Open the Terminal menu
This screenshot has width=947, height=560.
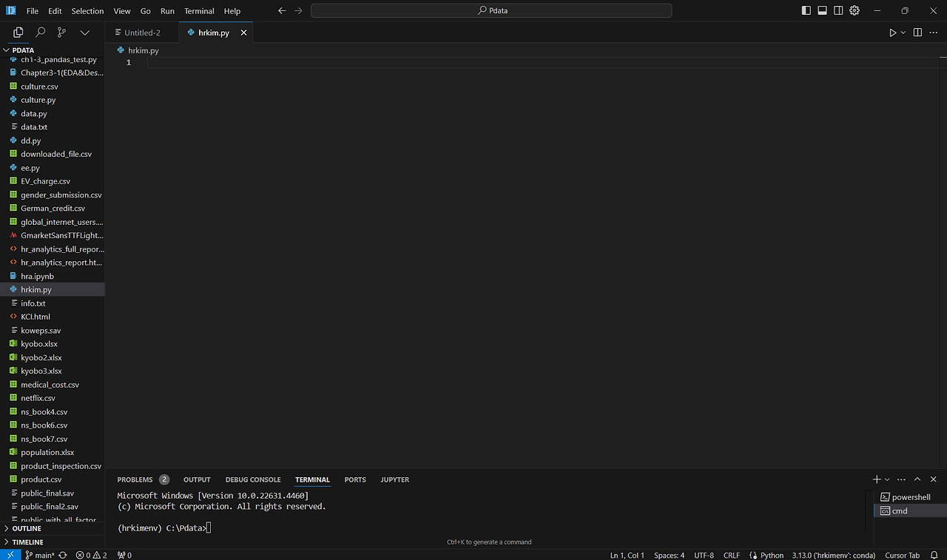pyautogui.click(x=199, y=11)
